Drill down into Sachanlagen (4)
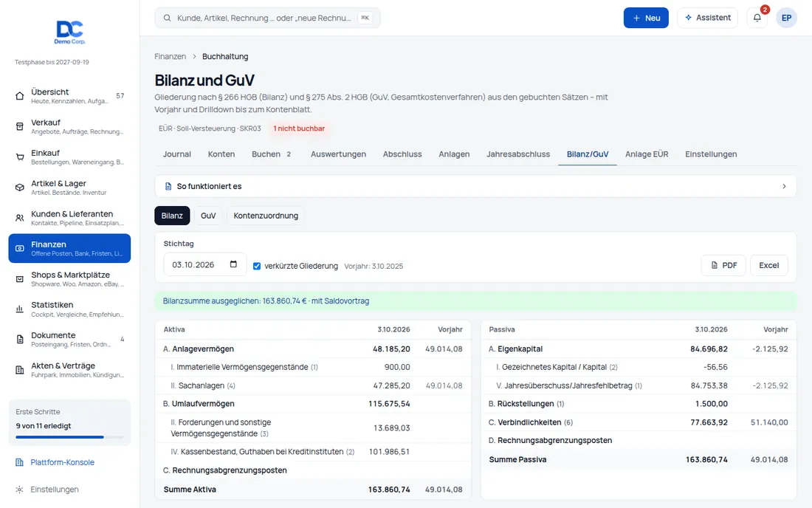Viewport: 812px width, 508px height. pos(313,385)
